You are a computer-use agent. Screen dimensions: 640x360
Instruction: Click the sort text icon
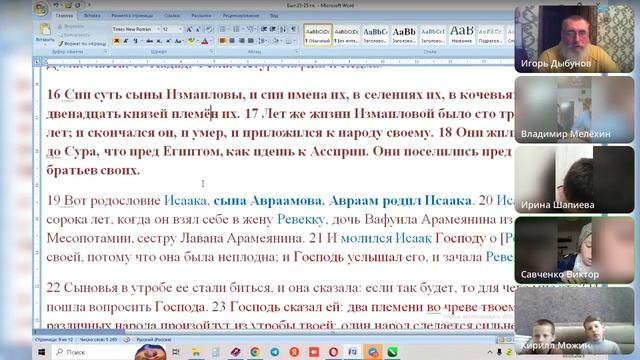tap(283, 29)
